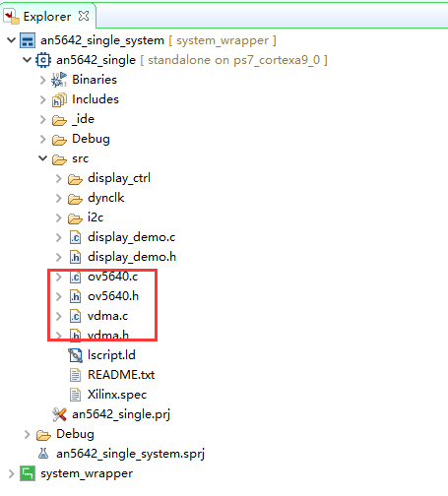Screen dimensions: 448x496
Task: Select the Explorer tab
Action: [x=47, y=17]
